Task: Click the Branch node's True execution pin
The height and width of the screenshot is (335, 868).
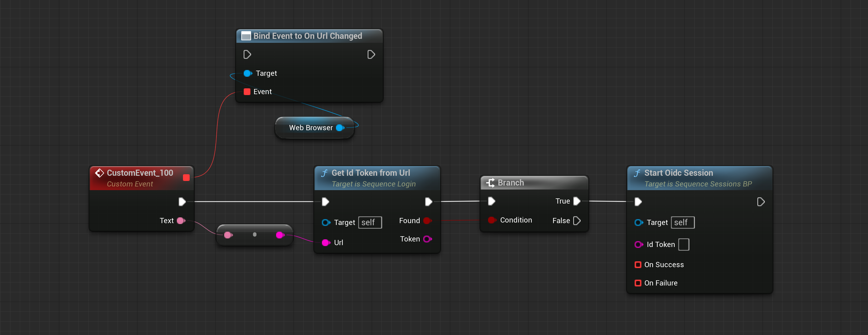Action: pyautogui.click(x=577, y=201)
